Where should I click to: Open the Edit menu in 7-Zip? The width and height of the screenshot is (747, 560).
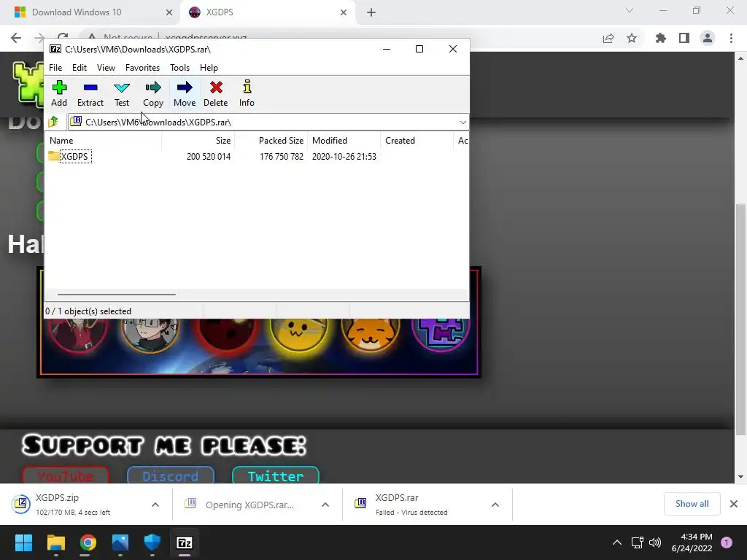pyautogui.click(x=80, y=68)
